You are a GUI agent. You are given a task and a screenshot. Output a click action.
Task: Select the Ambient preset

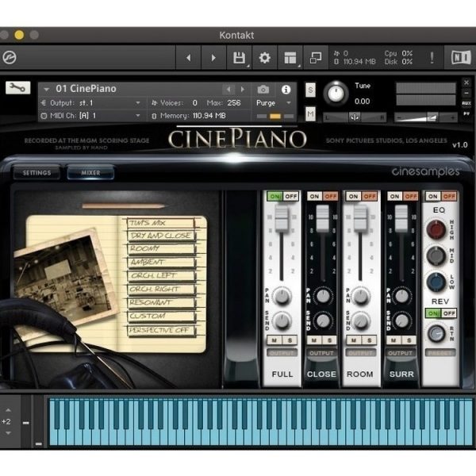(161, 263)
